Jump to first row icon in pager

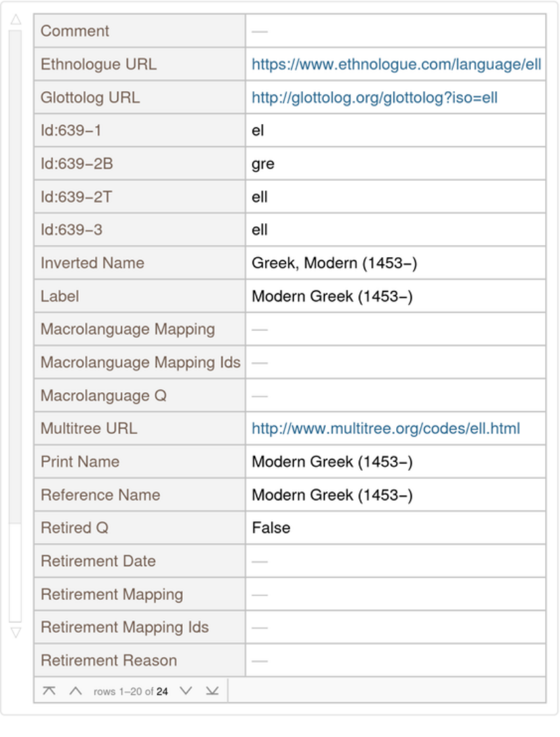tap(49, 691)
